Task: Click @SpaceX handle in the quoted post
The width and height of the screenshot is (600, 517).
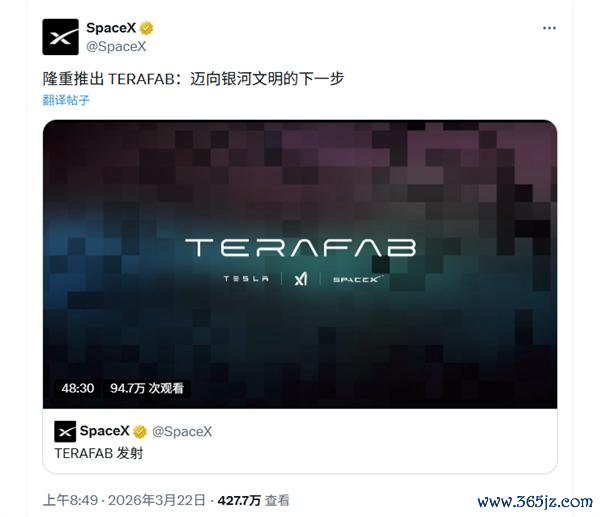Action: pyautogui.click(x=182, y=432)
